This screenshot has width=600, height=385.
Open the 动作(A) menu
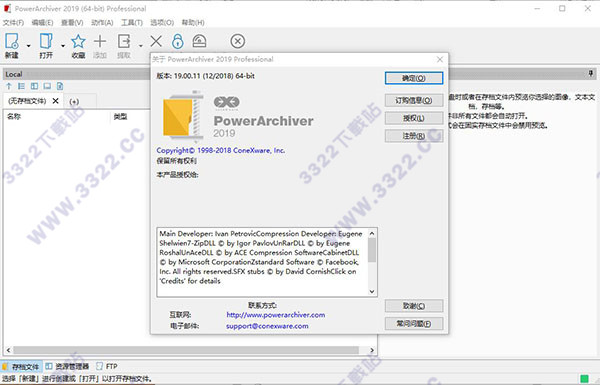102,23
